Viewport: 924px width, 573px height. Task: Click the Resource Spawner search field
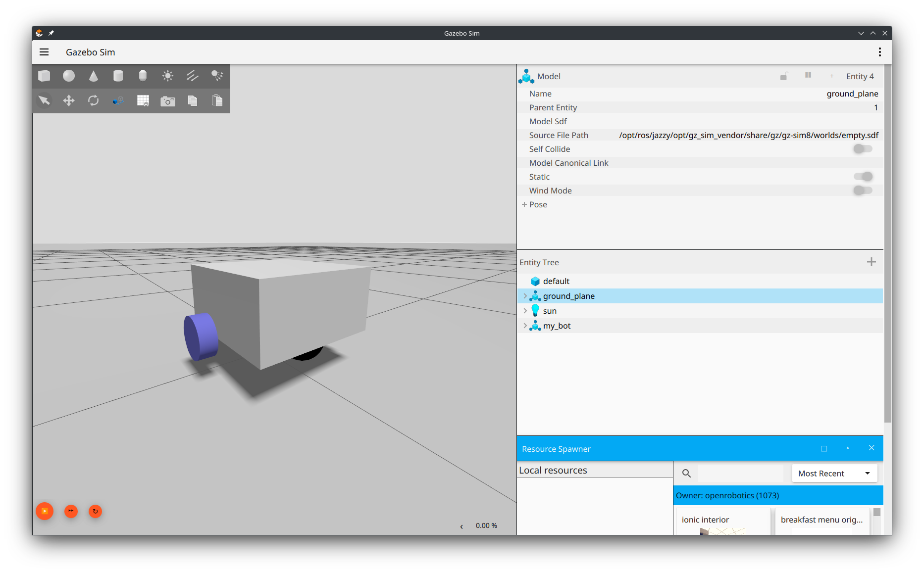pos(740,473)
